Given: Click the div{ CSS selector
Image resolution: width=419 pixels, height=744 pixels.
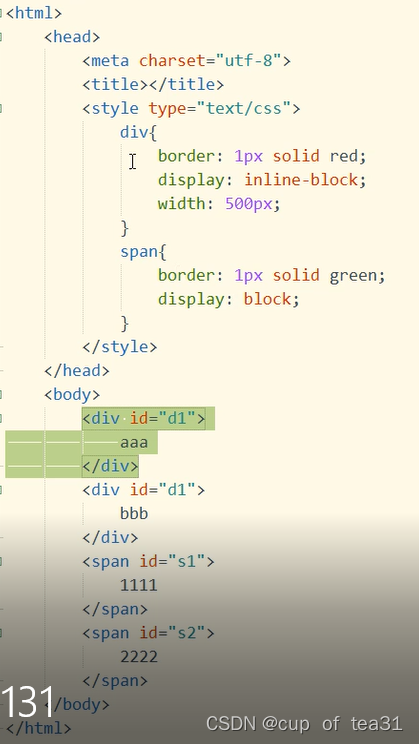Looking at the screenshot, I should pyautogui.click(x=139, y=132).
